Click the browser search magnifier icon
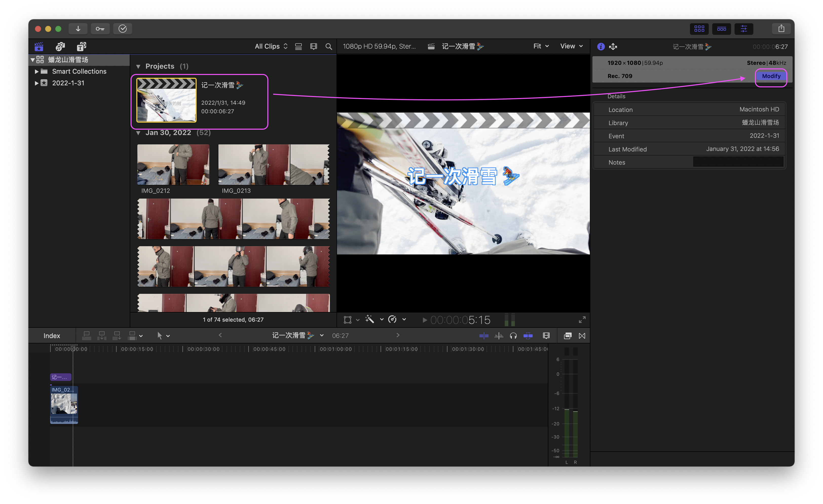This screenshot has height=504, width=823. [x=329, y=46]
